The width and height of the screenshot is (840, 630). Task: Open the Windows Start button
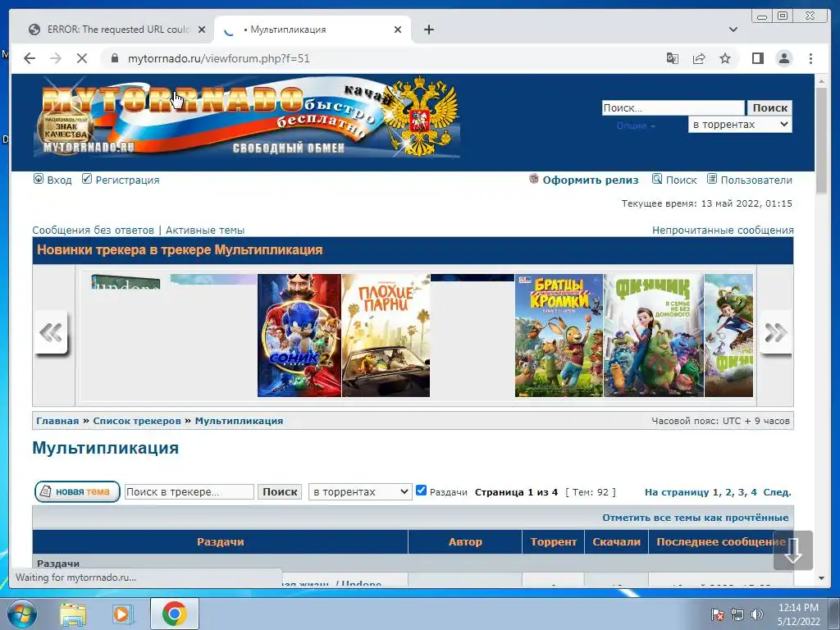click(x=21, y=614)
